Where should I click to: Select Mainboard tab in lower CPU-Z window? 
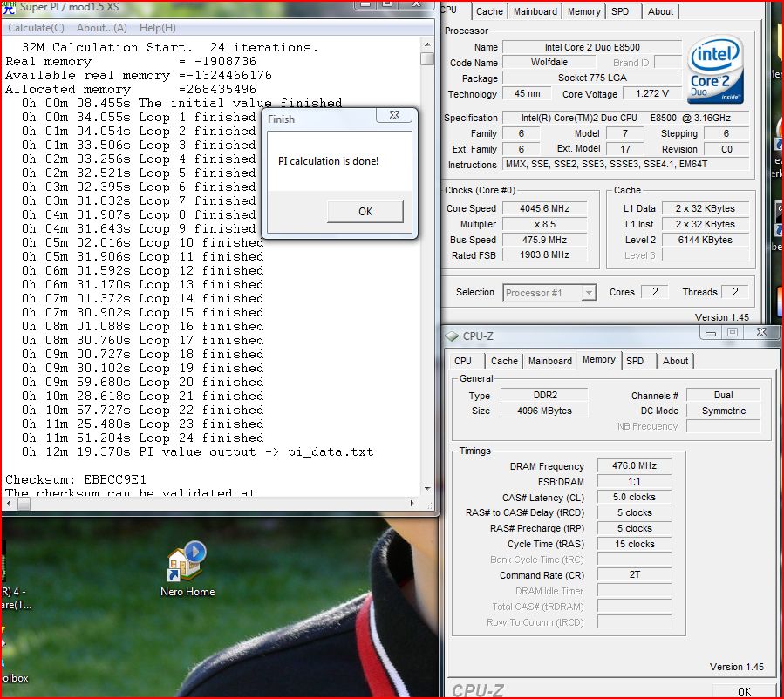(x=550, y=361)
